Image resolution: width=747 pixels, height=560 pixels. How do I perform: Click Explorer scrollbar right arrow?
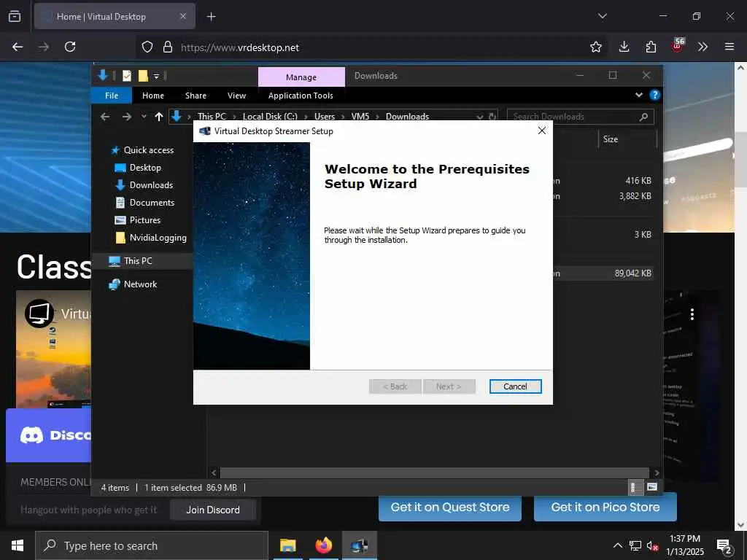657,472
